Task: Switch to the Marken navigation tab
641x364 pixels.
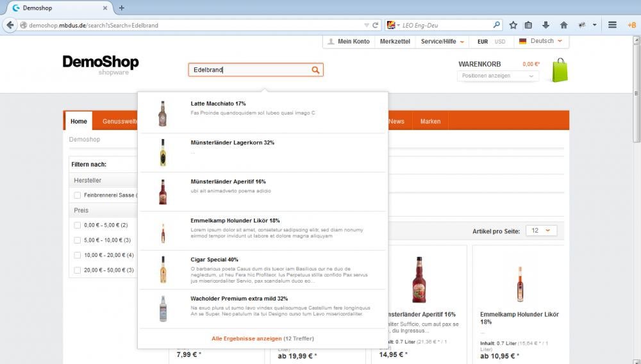Action: [430, 121]
